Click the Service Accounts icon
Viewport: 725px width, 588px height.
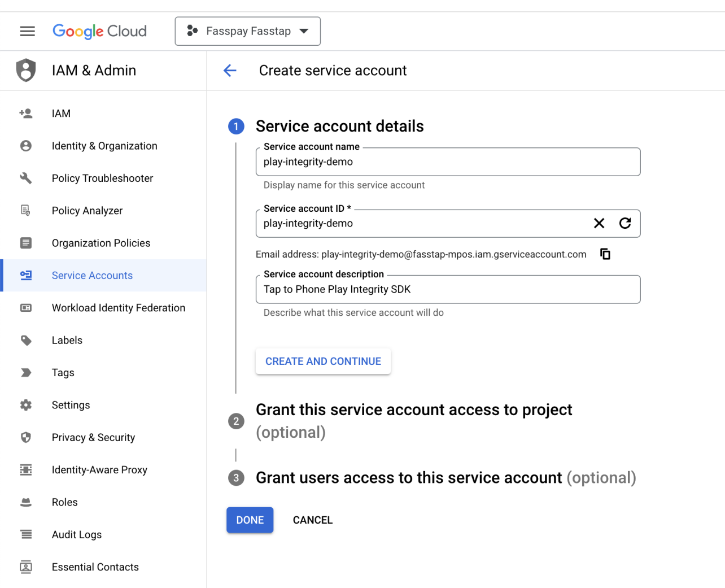tap(26, 276)
